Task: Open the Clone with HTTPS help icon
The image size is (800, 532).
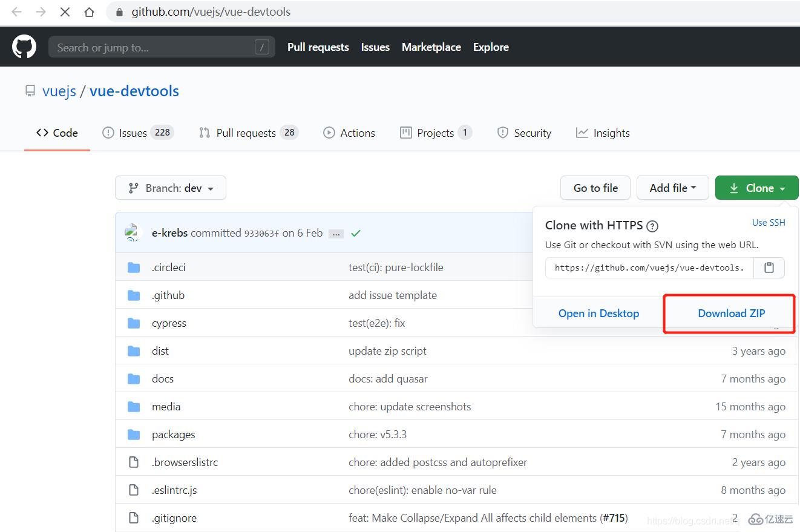Action: click(652, 226)
